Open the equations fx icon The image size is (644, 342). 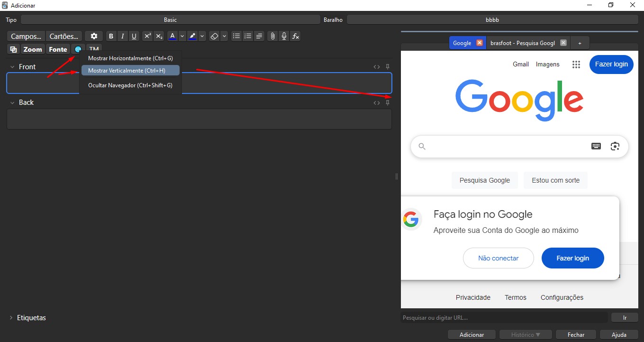(295, 37)
